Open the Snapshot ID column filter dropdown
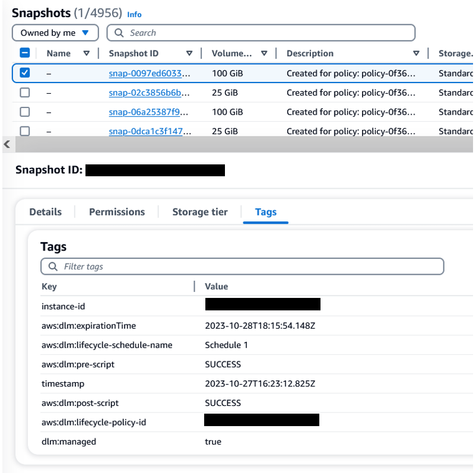The width and height of the screenshot is (476, 473). point(189,53)
